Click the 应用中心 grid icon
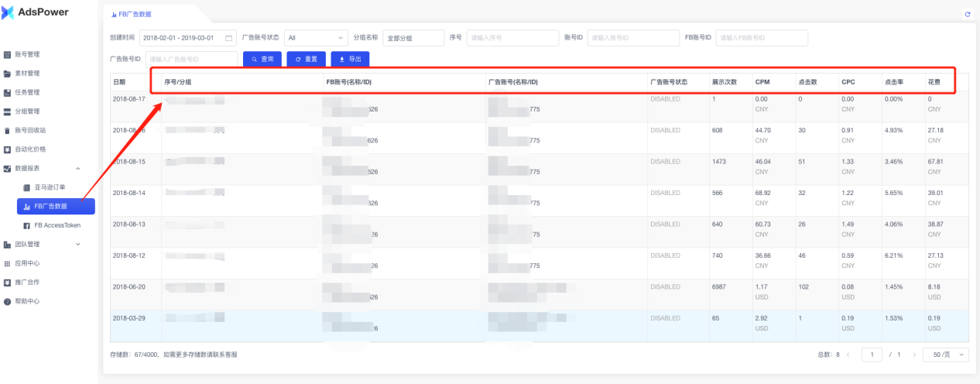 click(x=8, y=263)
